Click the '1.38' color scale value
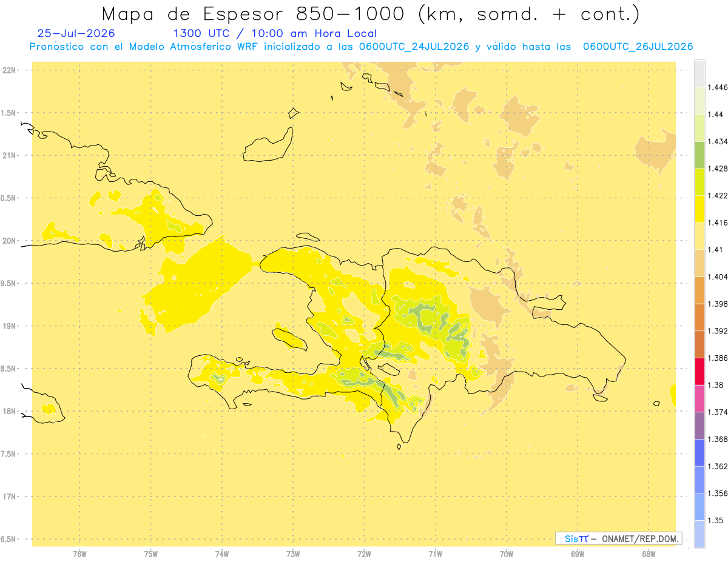This screenshot has height=562, width=728. pos(715,385)
